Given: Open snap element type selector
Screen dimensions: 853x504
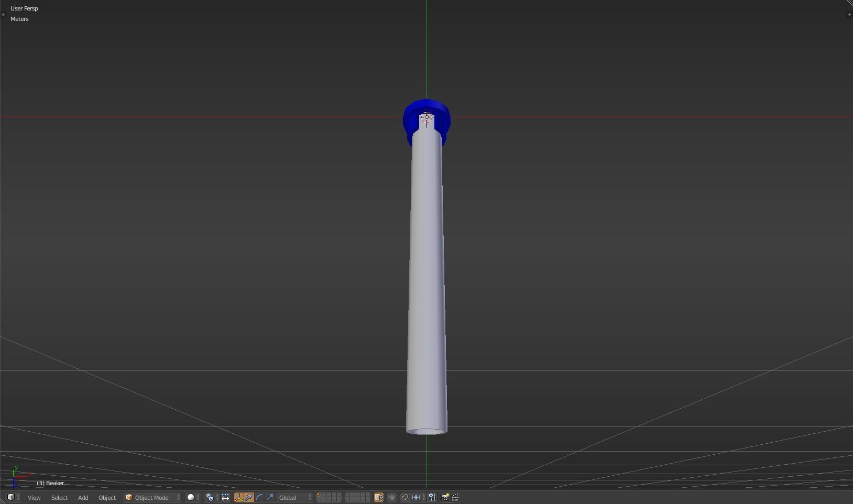Looking at the screenshot, I should click(418, 497).
